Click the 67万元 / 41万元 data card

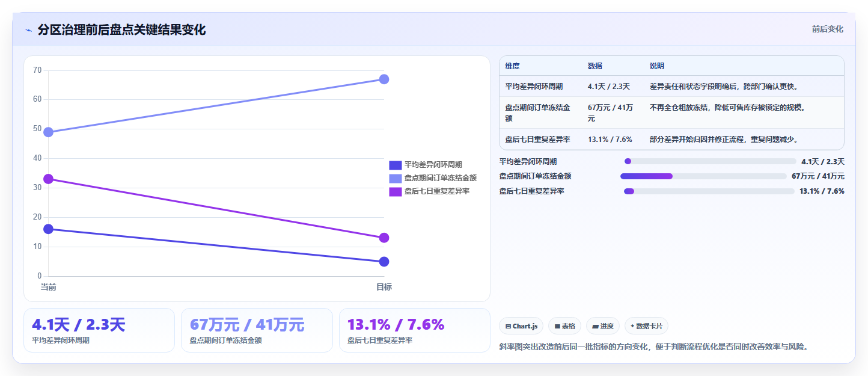pos(257,330)
